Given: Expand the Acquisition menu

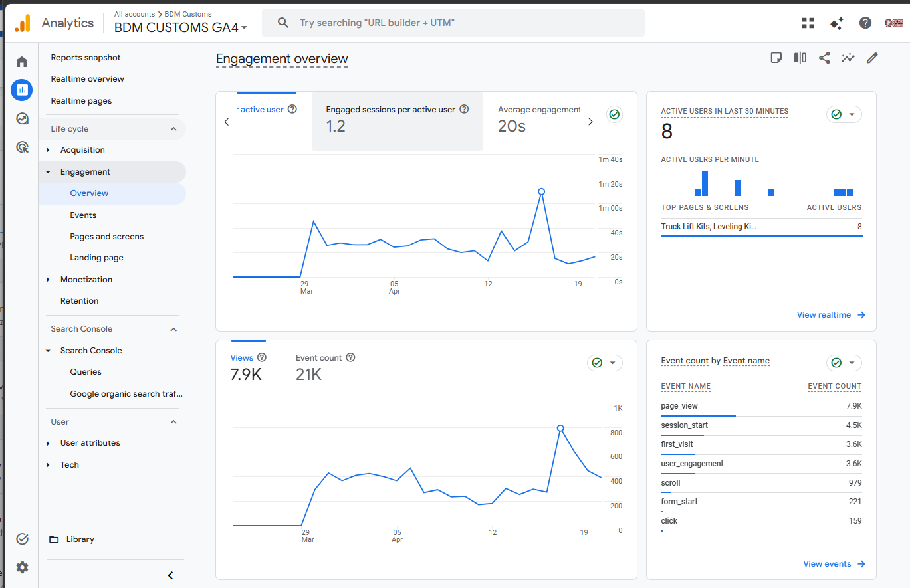Looking at the screenshot, I should click(48, 150).
